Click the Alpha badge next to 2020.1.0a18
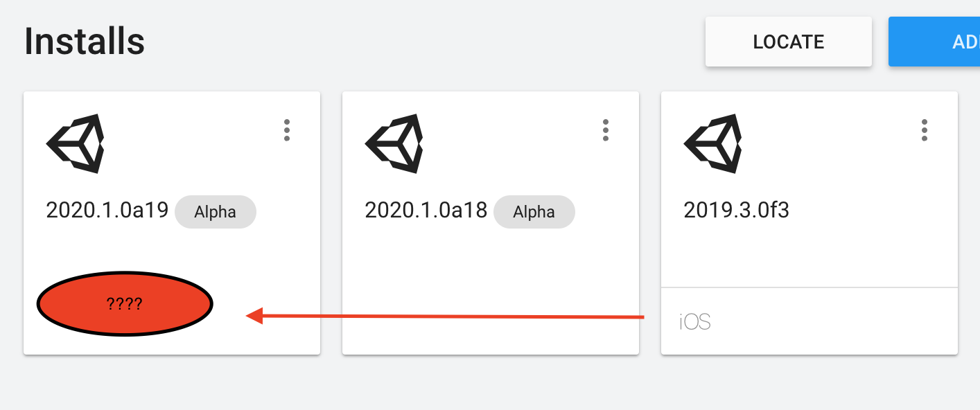The image size is (980, 410). (534, 212)
